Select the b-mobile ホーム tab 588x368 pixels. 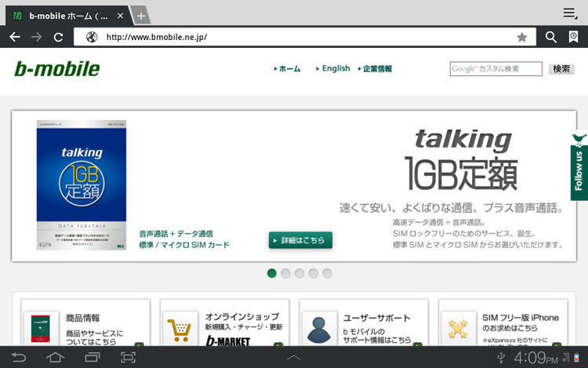click(x=67, y=16)
